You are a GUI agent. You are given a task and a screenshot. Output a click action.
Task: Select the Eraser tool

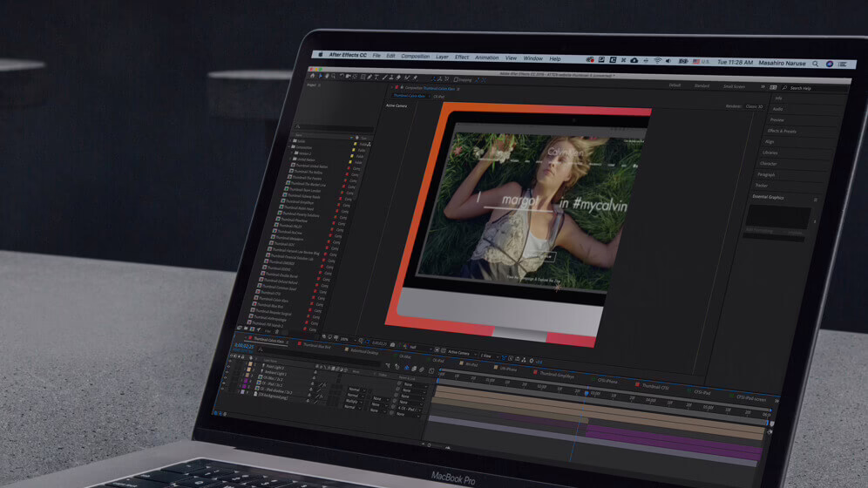click(x=398, y=78)
